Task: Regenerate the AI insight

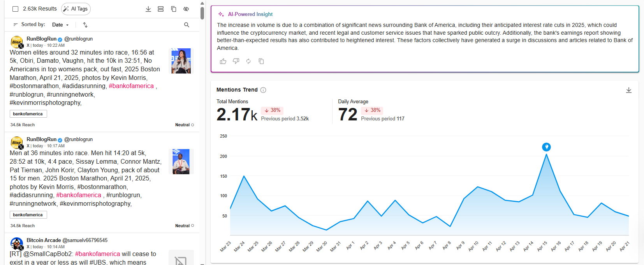Action: click(x=248, y=61)
